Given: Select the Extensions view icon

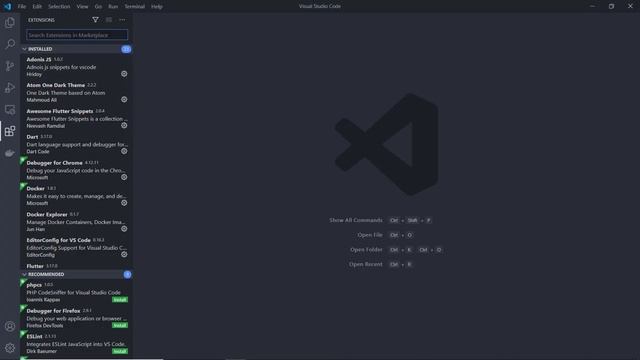Looking at the screenshot, I should click(10, 131).
